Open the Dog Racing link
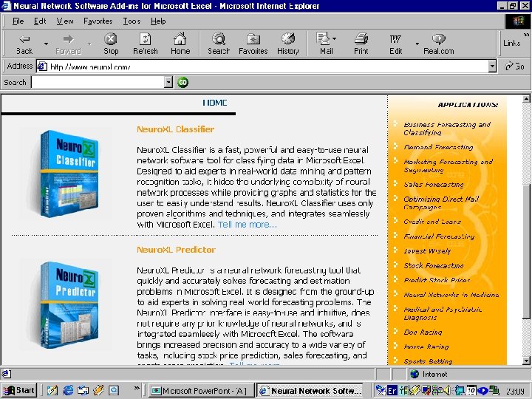This screenshot has height=399, width=532. tap(423, 332)
